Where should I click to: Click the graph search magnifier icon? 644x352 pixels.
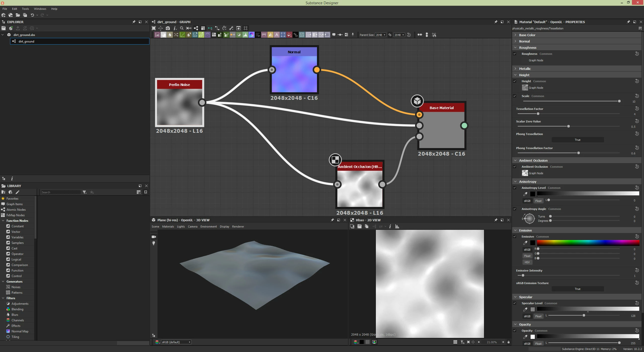tap(182, 28)
